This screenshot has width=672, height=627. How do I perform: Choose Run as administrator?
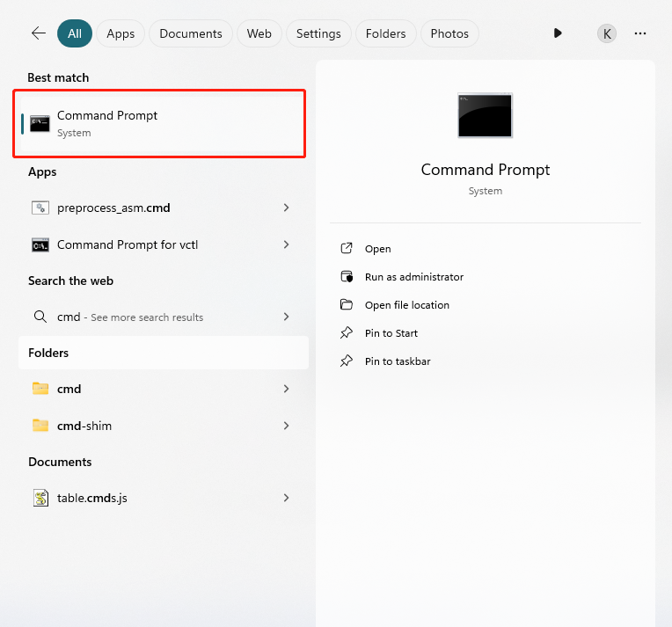pyautogui.click(x=413, y=277)
